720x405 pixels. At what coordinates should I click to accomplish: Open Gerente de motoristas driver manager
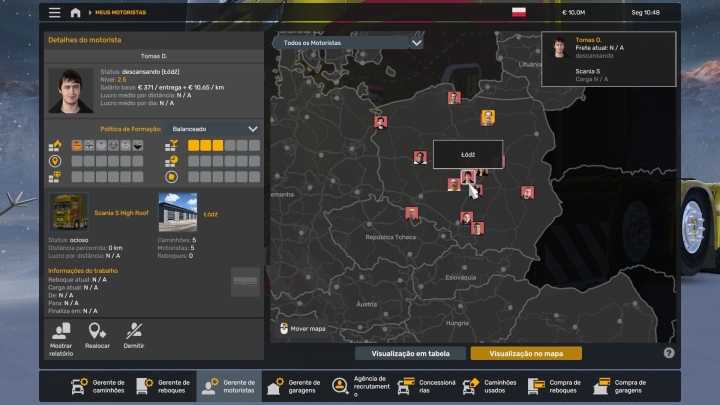pyautogui.click(x=229, y=386)
